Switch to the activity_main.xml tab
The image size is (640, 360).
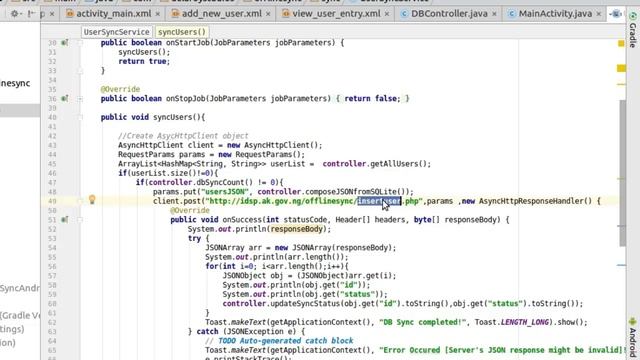point(113,14)
